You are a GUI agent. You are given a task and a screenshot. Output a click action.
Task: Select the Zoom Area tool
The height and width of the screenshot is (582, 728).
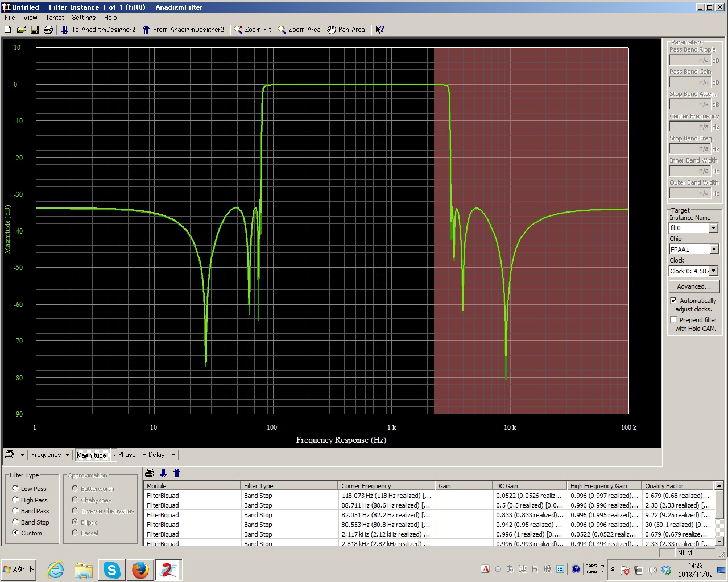(299, 30)
